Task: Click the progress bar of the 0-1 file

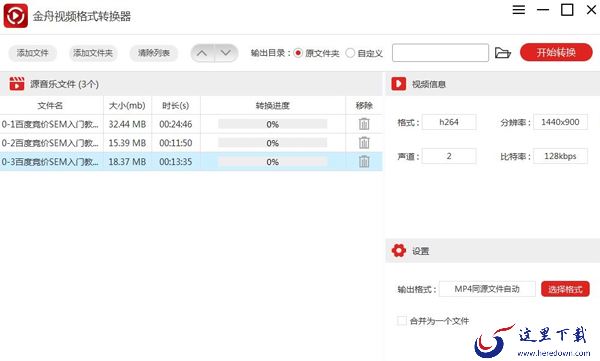Action: (x=272, y=124)
